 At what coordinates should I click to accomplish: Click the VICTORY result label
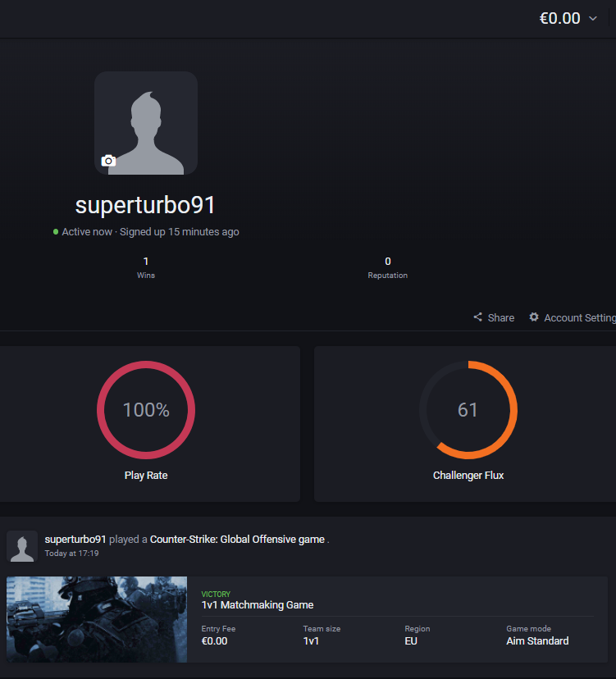[216, 594]
